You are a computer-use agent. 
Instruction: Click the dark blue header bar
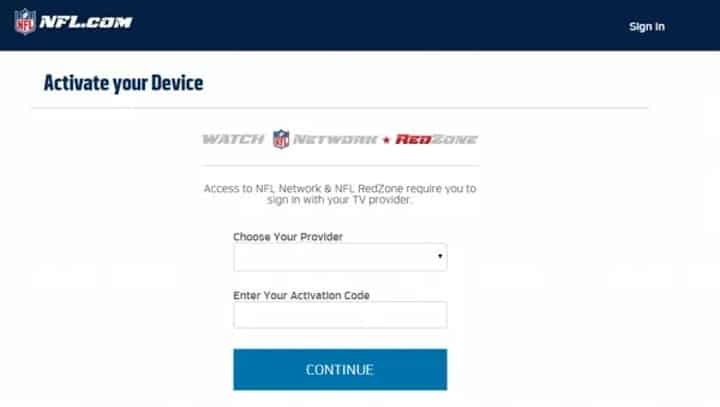click(x=360, y=25)
